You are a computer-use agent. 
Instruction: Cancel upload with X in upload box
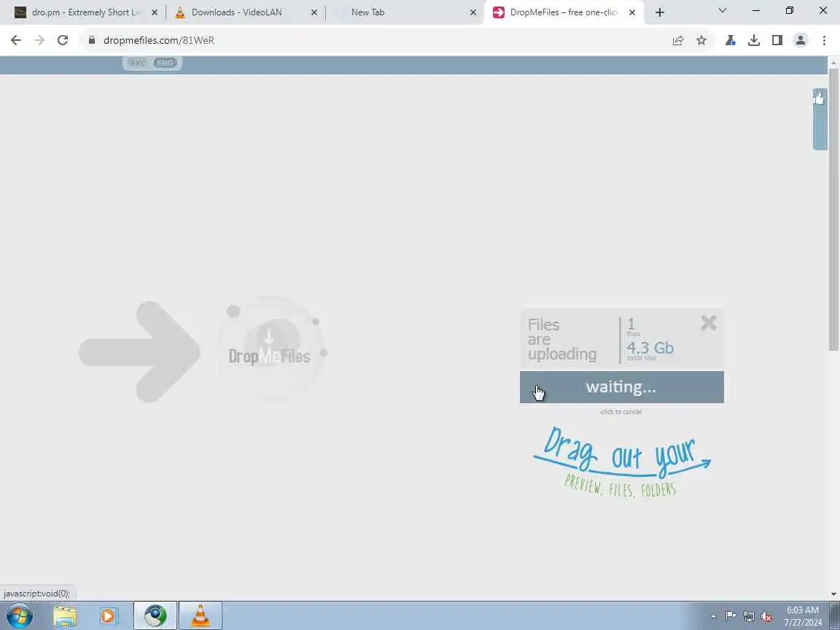708,322
